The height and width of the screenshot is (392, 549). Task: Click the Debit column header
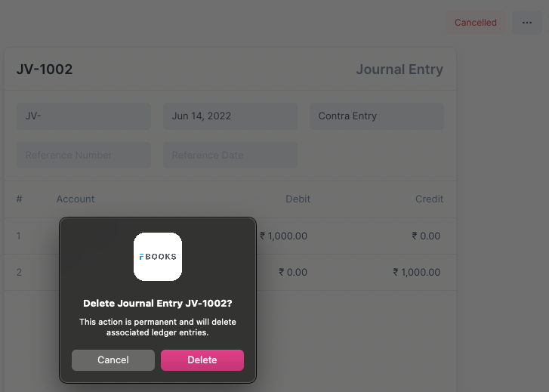[x=298, y=199]
